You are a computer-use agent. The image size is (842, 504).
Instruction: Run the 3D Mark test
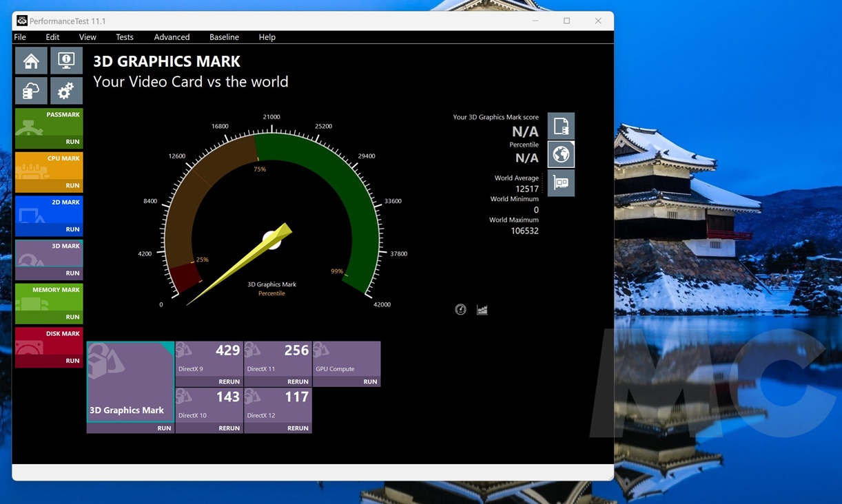click(72, 273)
